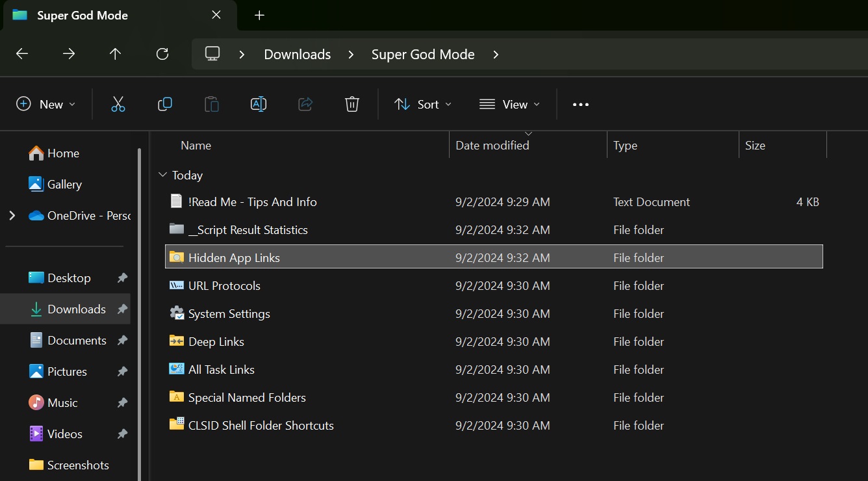Sort by the Size column header
The height and width of the screenshot is (481, 868).
tap(755, 146)
